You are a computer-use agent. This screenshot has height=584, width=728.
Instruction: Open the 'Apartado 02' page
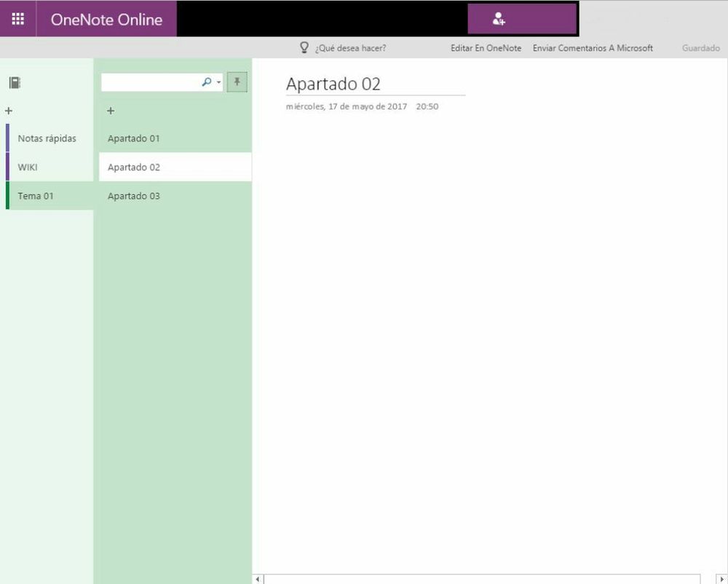point(175,167)
